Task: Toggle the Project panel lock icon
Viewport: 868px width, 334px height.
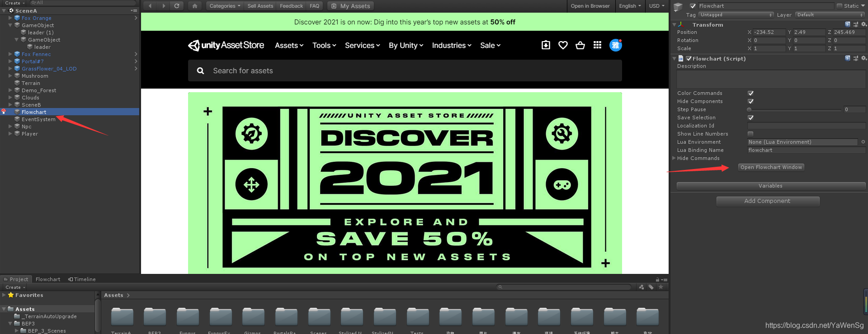Action: click(x=657, y=280)
